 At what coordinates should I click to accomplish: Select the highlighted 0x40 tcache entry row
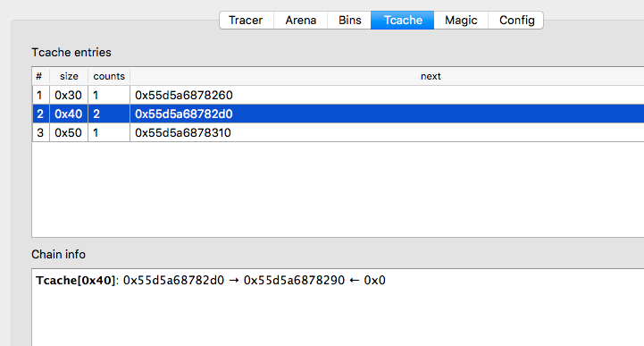click(x=338, y=114)
